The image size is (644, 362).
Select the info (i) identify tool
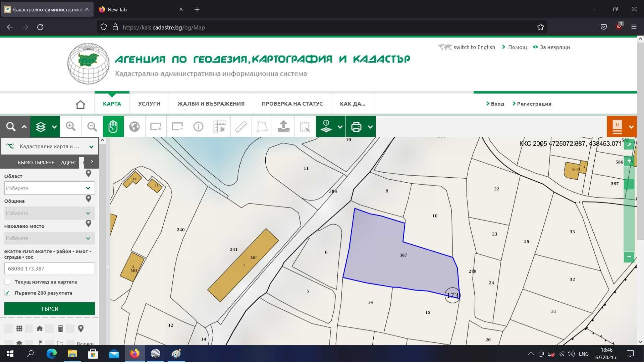coord(198,127)
